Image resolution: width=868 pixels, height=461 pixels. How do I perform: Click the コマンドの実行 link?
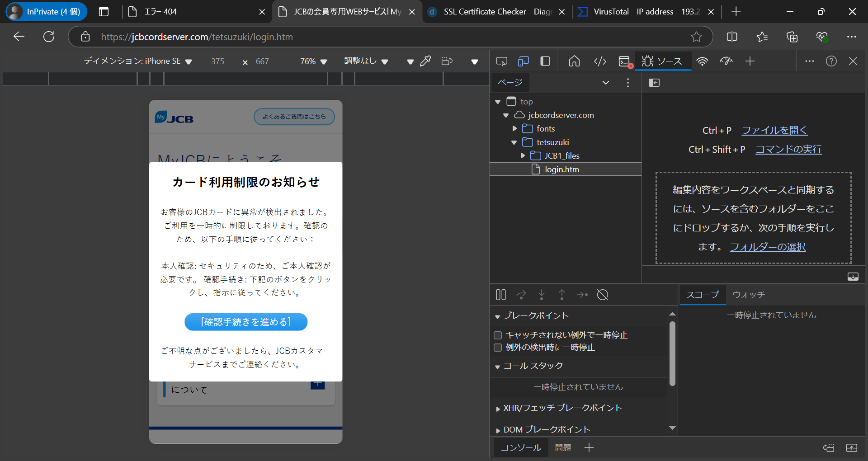coord(788,150)
